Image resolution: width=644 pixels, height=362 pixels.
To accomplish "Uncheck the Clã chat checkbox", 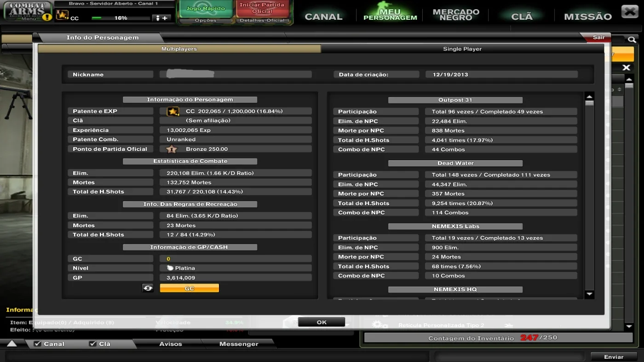I will coord(93,344).
